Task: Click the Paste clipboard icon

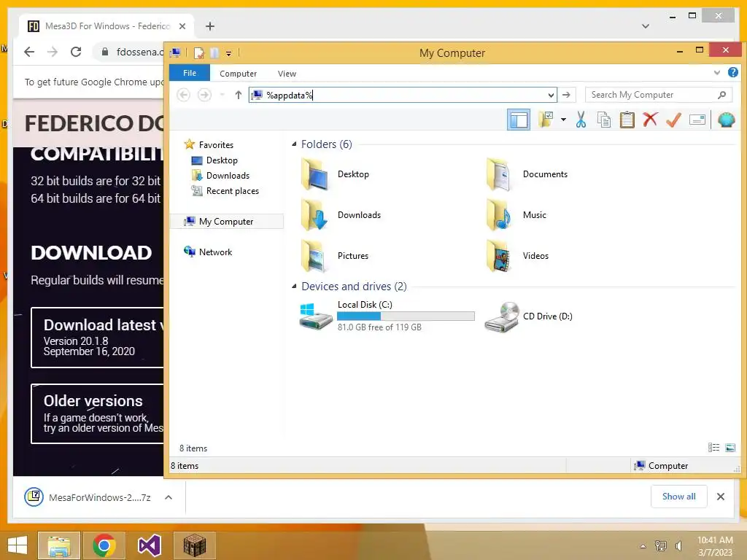Action: pos(627,120)
